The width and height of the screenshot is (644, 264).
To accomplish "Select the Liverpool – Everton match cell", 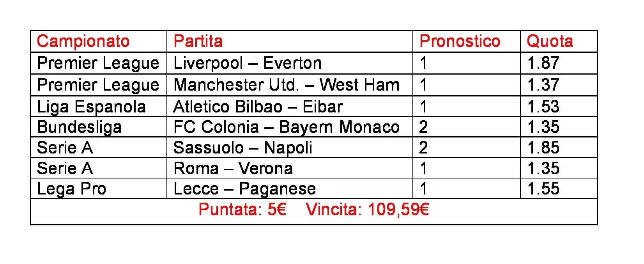I will [248, 63].
